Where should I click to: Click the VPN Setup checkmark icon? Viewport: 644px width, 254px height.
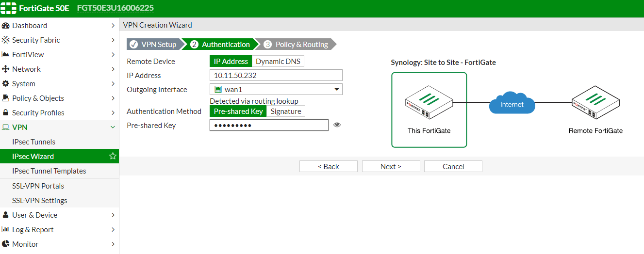pyautogui.click(x=134, y=44)
